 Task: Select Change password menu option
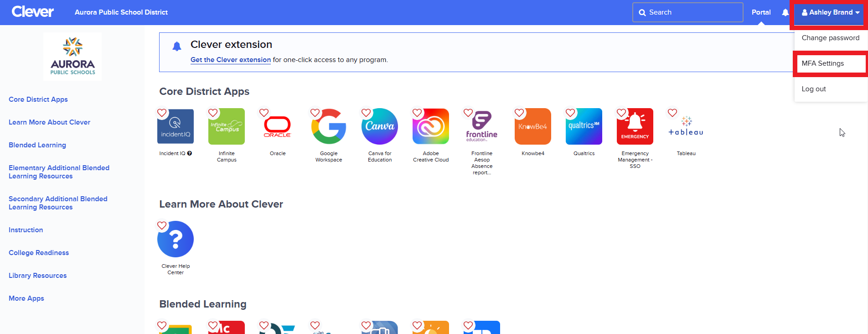(831, 38)
